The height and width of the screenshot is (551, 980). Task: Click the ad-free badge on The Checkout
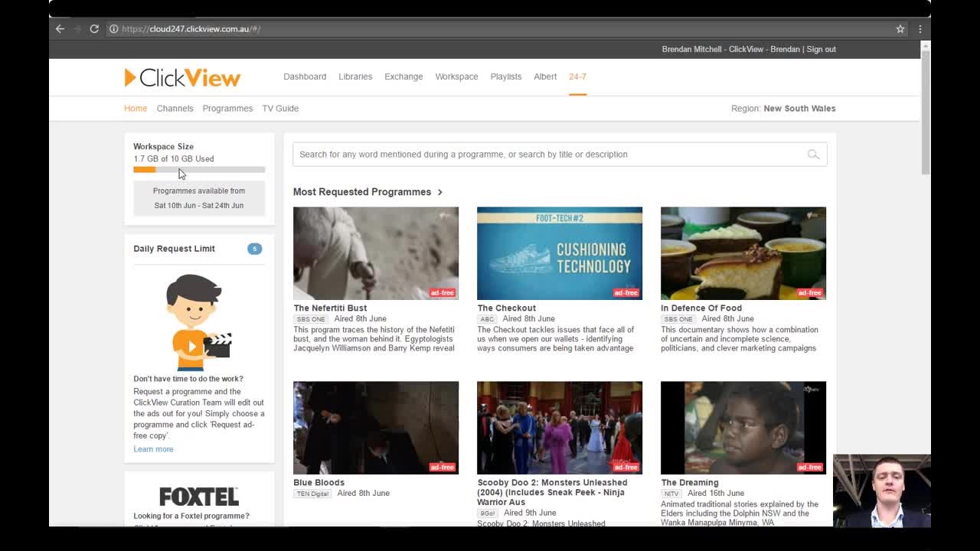coord(626,292)
